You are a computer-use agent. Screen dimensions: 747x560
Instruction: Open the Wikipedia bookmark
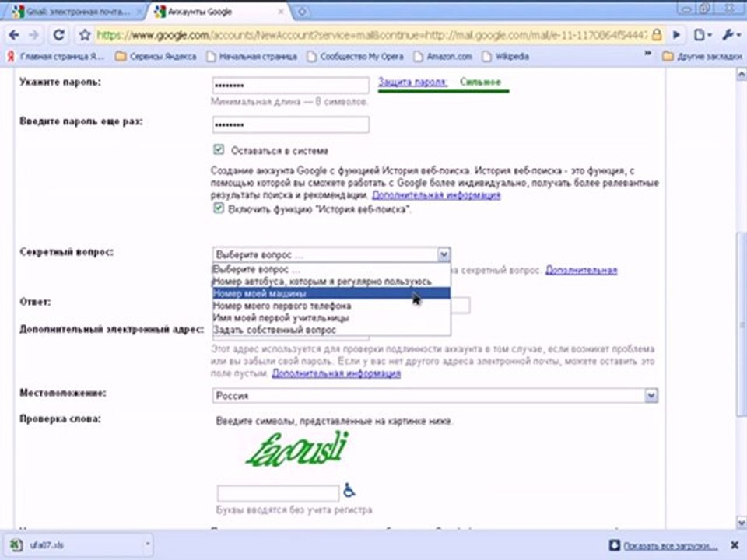[506, 56]
